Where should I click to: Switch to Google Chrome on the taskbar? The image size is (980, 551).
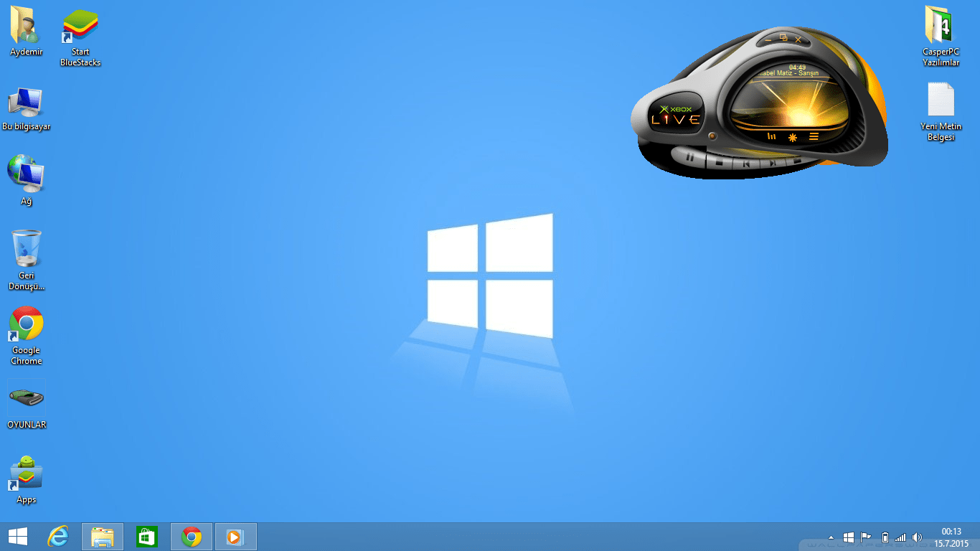pyautogui.click(x=191, y=537)
